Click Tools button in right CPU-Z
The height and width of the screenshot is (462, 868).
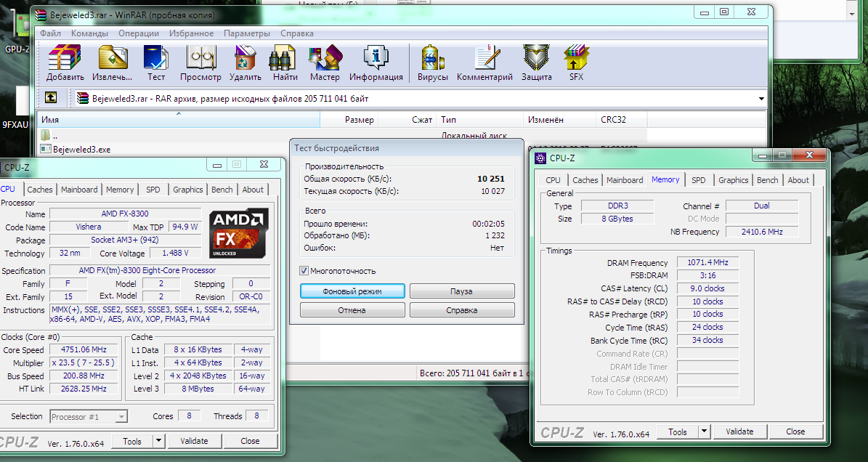(678, 431)
